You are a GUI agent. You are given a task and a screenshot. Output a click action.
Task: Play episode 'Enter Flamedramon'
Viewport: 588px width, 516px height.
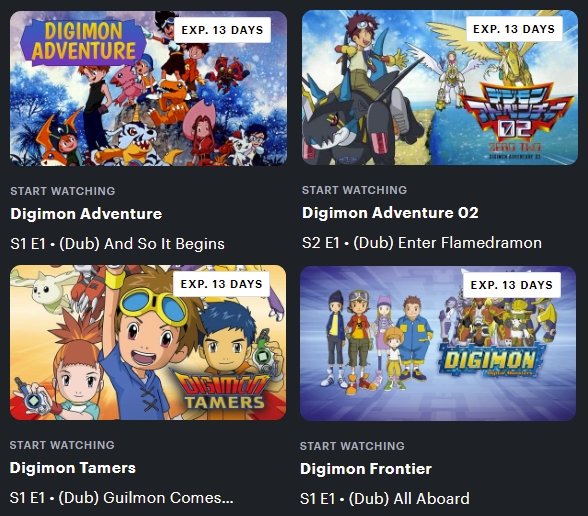tap(422, 243)
